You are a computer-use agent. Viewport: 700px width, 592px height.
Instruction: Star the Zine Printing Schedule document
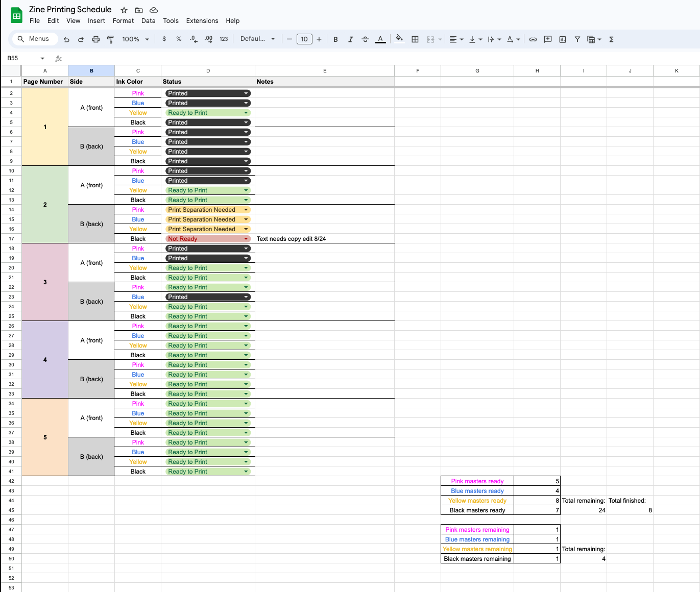(124, 10)
